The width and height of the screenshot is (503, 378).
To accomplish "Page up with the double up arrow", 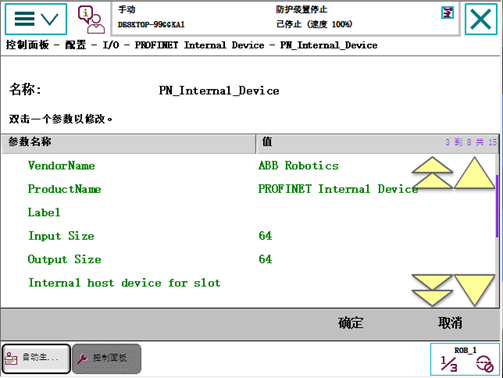I will (432, 173).
